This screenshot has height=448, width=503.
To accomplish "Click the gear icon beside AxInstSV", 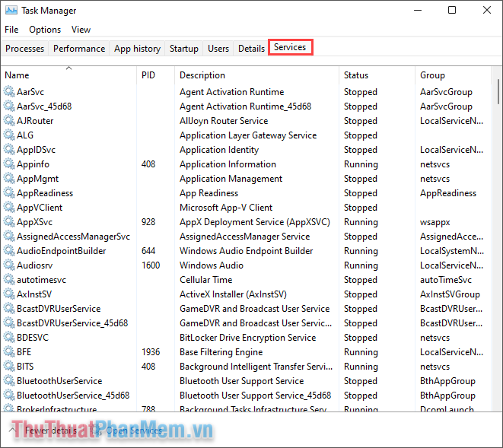I will click(9, 294).
